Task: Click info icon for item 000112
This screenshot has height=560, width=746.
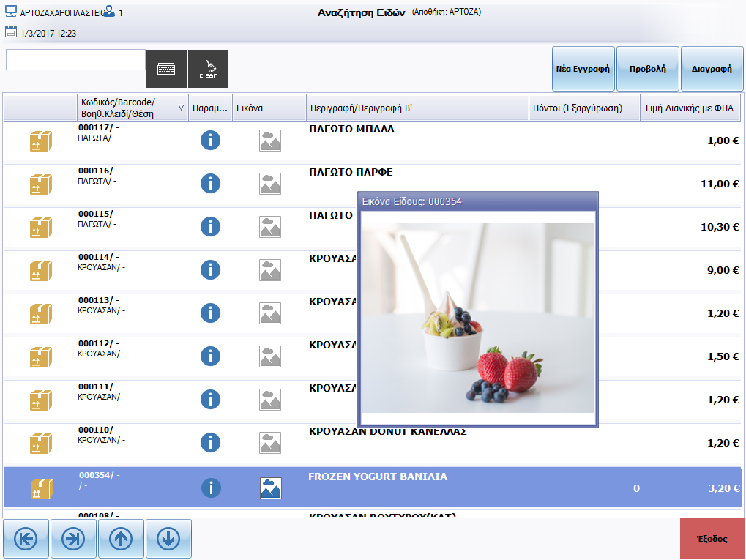Action: [210, 356]
